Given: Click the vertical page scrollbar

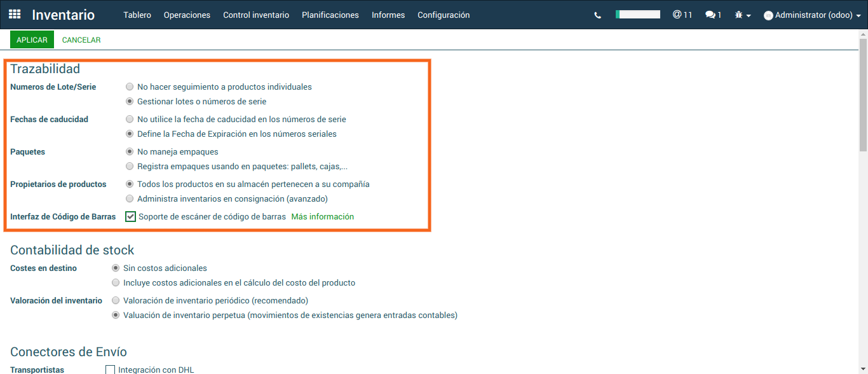Looking at the screenshot, I should coord(863,95).
